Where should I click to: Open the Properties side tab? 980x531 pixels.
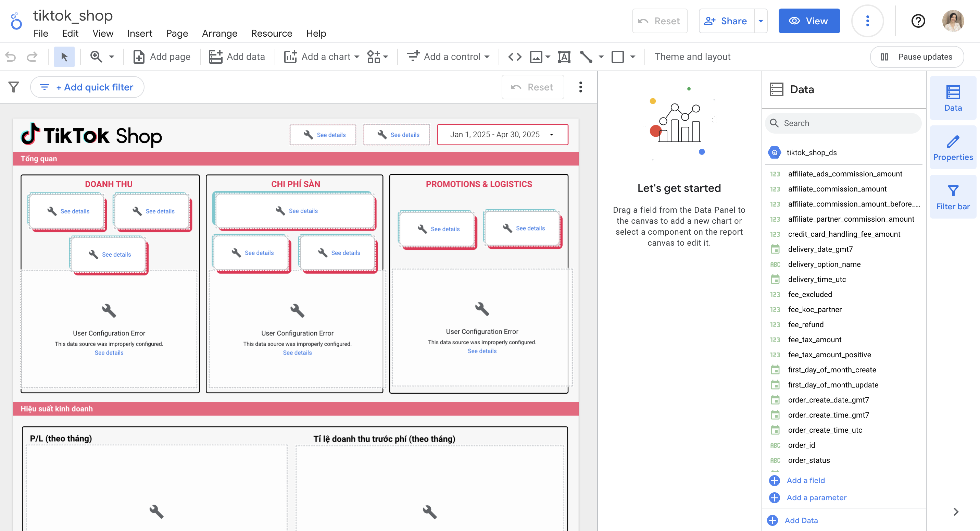[x=953, y=148]
